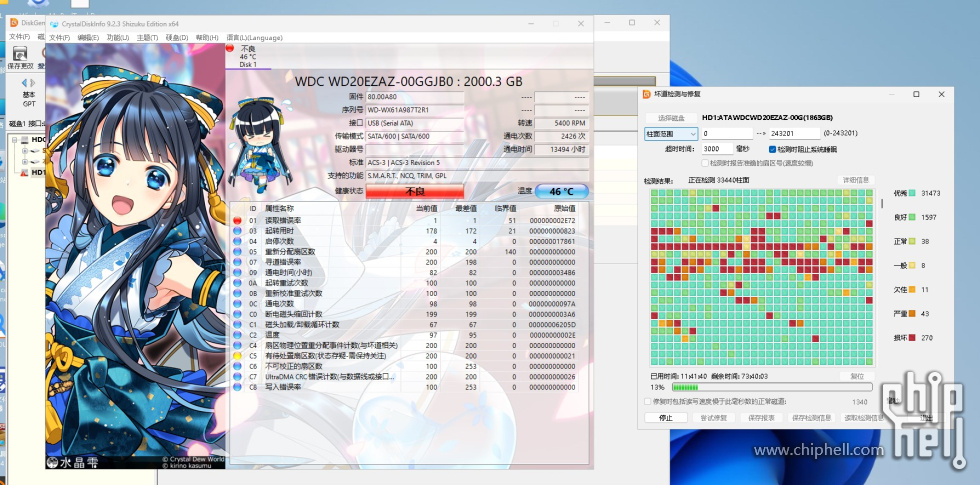The width and height of the screenshot is (980, 485).
Task: Click the CrystalDiskInfo title bar app icon
Action: [x=53, y=24]
